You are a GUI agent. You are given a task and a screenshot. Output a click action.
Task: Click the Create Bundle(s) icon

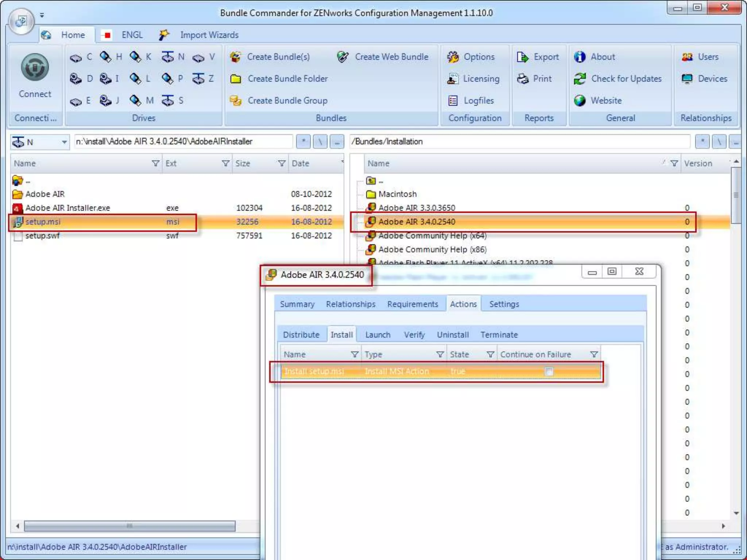(236, 57)
